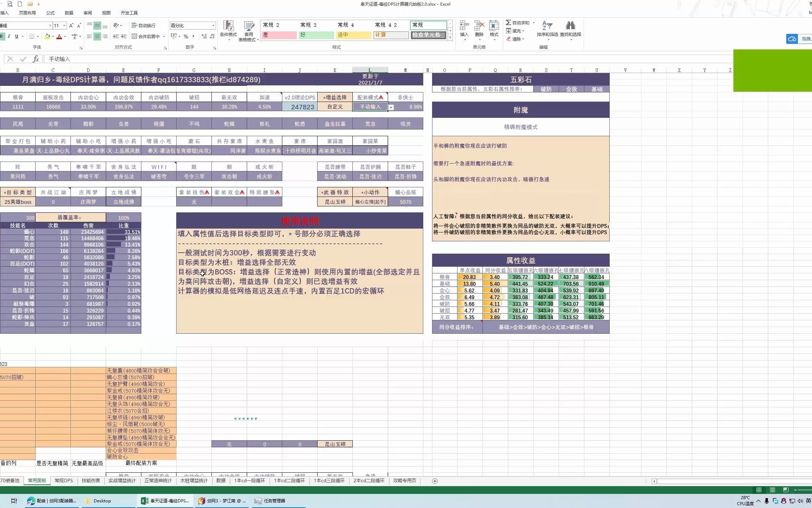Image resolution: width=812 pixels, height=508 pixels.
Task: Switch to the 技能伤害 sheet tab
Action: pos(91,480)
